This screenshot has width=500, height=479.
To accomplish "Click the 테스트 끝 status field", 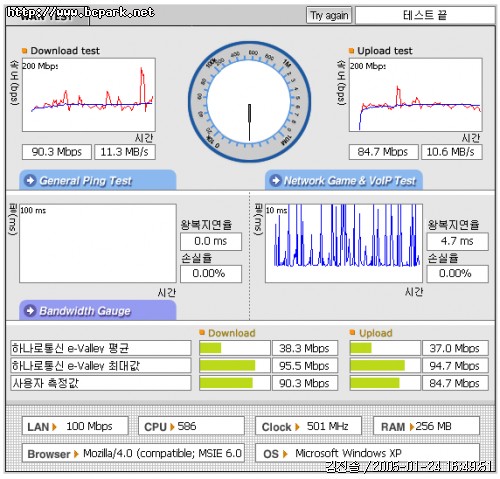I will coord(425,15).
